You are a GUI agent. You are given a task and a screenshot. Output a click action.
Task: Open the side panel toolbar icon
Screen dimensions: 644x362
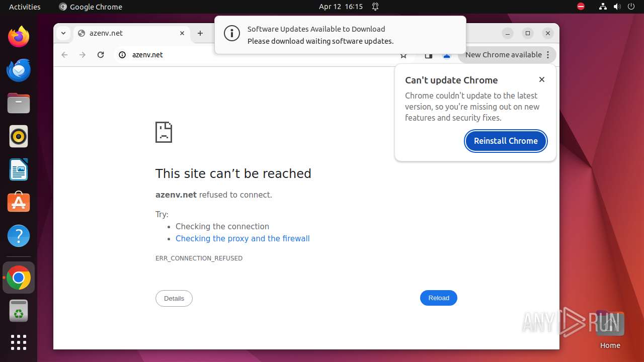(x=429, y=55)
